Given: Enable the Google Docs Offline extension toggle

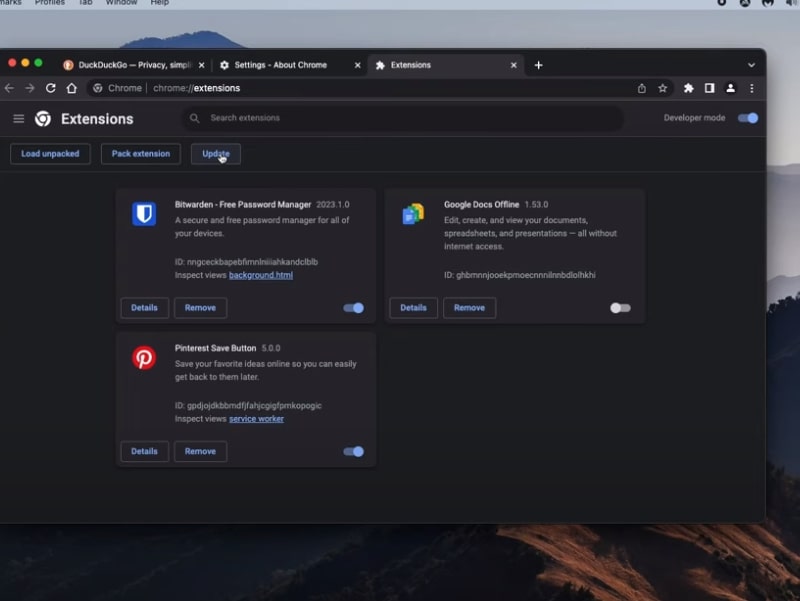Looking at the screenshot, I should (620, 308).
